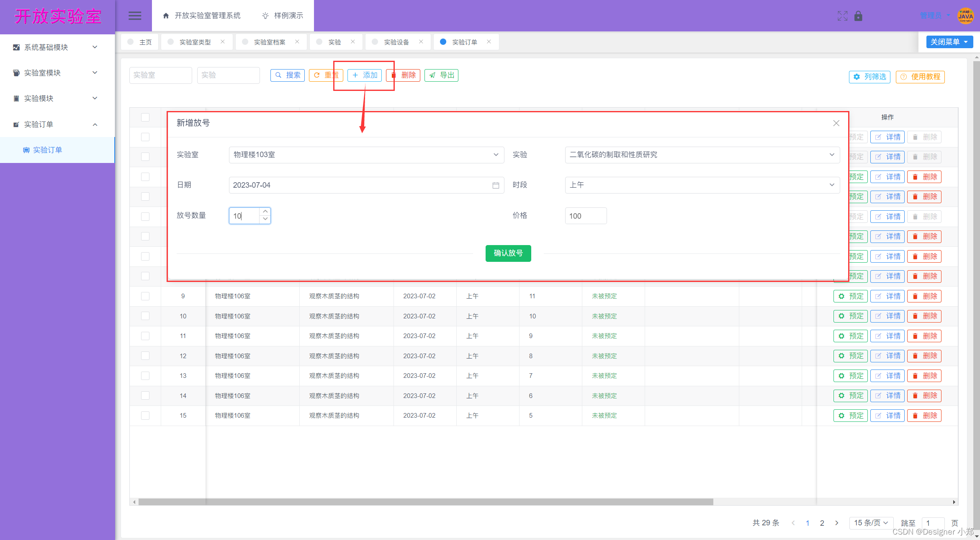Click the 确认放号 (Confirm Release) button
980x540 pixels.
pos(508,253)
